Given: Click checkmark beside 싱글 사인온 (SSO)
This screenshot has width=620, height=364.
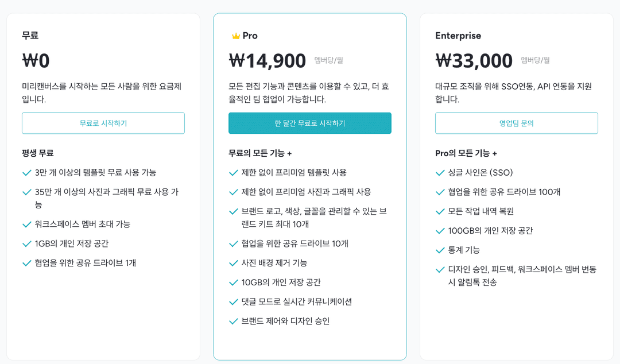Looking at the screenshot, I should point(440,172).
